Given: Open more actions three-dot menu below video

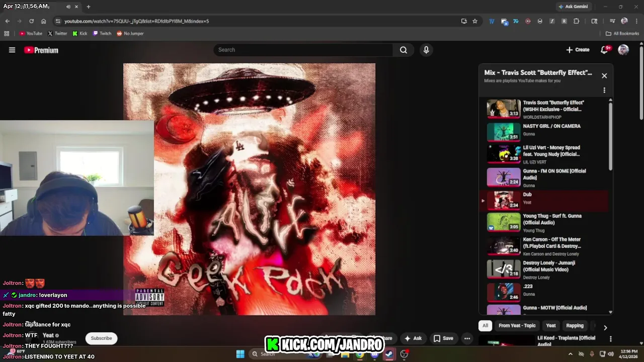Looking at the screenshot, I should click(467, 338).
